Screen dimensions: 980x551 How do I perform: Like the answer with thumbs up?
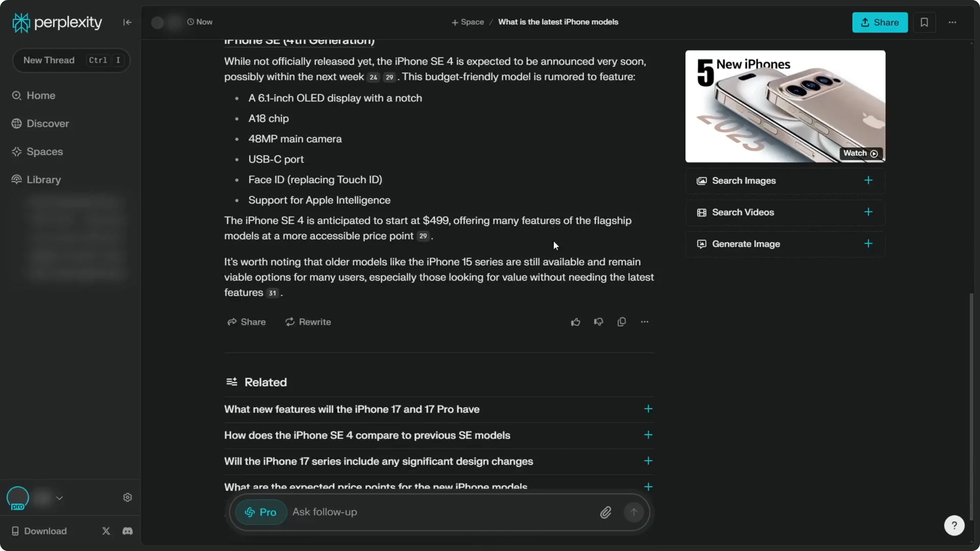[x=575, y=321]
